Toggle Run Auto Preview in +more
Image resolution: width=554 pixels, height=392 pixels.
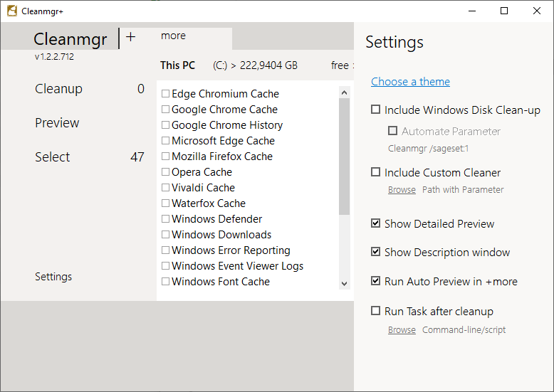click(x=375, y=281)
